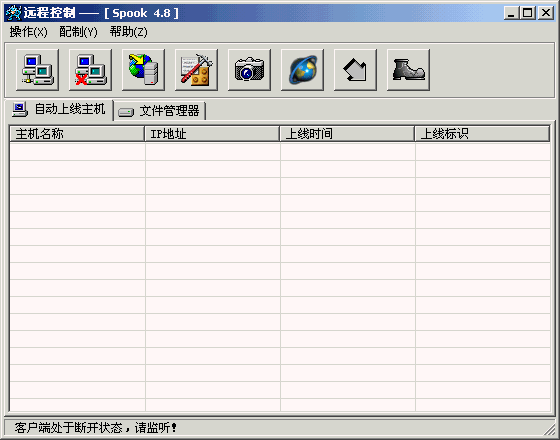Open the 配制(Y) menu
Viewport: 560px width, 440px height.
tap(78, 32)
